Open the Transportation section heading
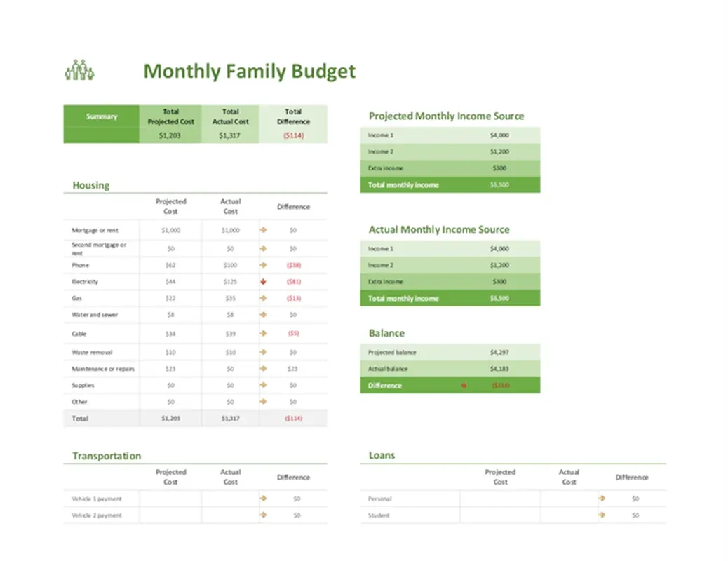 (105, 456)
